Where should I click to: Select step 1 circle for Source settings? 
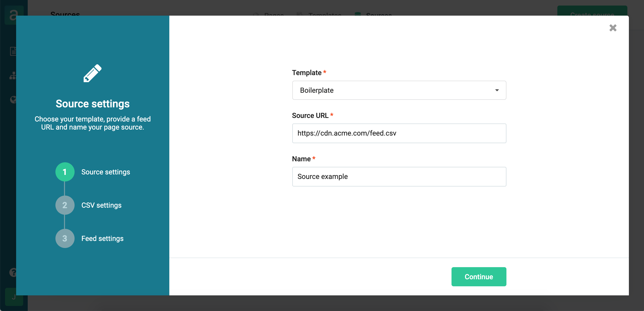coord(65,172)
